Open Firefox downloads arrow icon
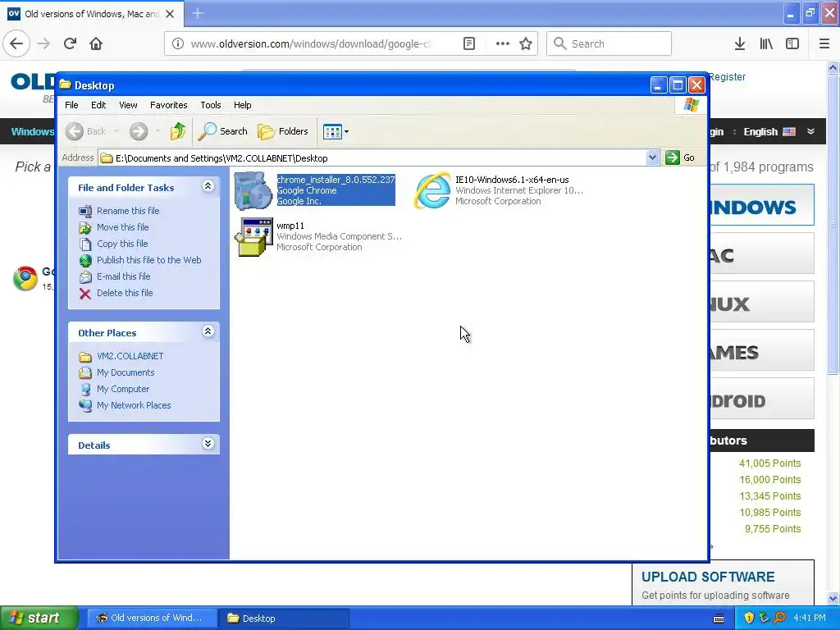The width and height of the screenshot is (840, 630). pos(740,43)
